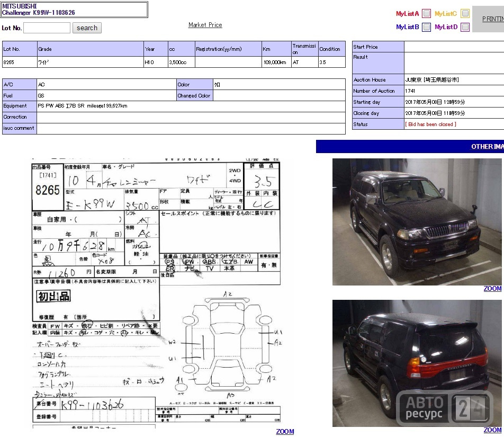Click the search button
This screenshot has width=504, height=437.
[87, 28]
